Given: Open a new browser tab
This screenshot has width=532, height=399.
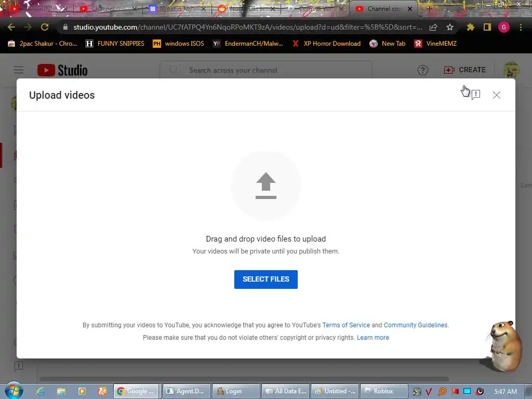Looking at the screenshot, I should [429, 9].
